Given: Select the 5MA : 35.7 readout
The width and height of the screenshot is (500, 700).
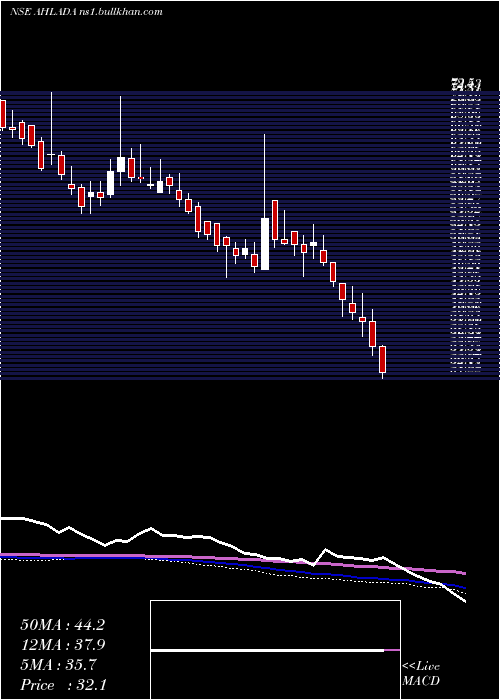Looking at the screenshot, I should pyautogui.click(x=58, y=665).
